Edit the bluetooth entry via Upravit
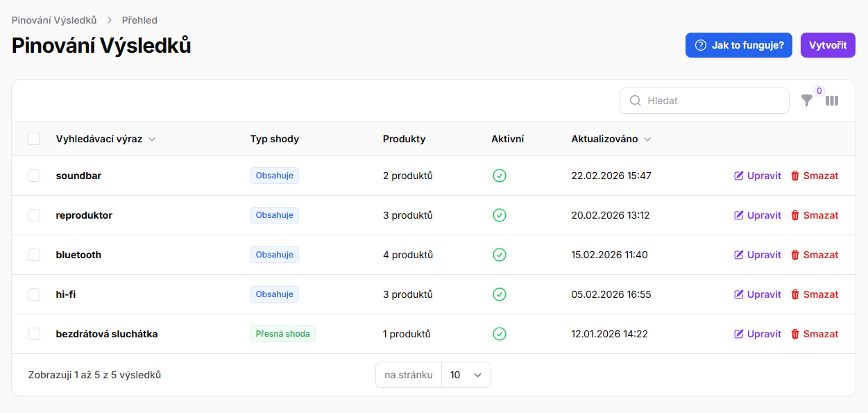Screen dimensions: 868x413 pyautogui.click(x=758, y=255)
